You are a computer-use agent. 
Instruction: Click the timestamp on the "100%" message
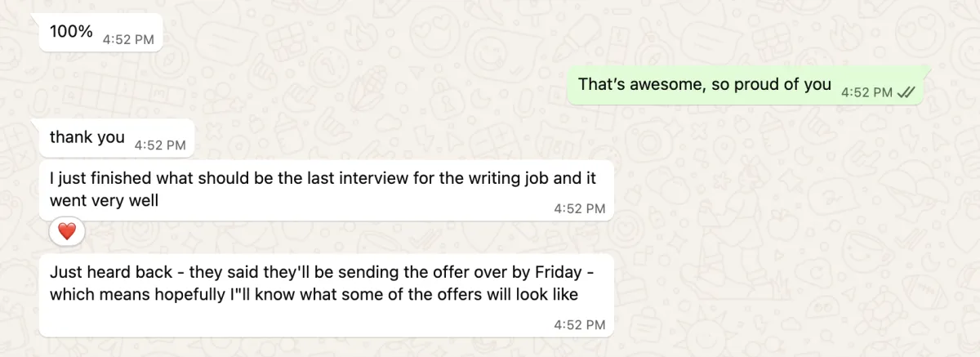[128, 38]
